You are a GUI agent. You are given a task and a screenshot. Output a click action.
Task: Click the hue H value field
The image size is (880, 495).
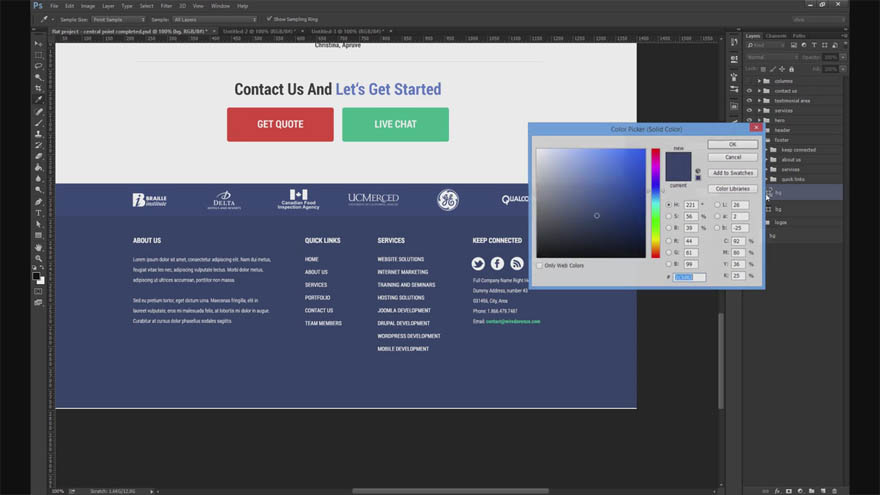(690, 205)
